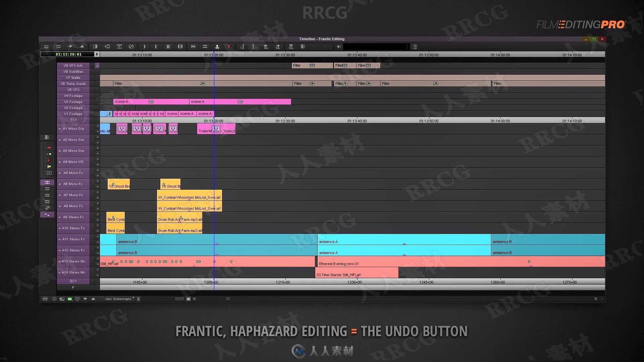Mute the A1 Mono Dia track
The image size is (644, 362).
(x=98, y=131)
